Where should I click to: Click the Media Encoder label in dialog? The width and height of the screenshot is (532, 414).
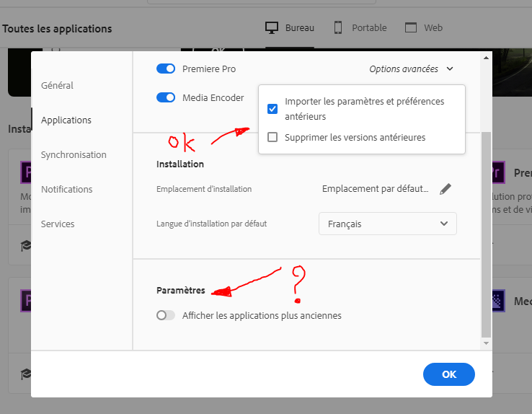click(x=213, y=98)
